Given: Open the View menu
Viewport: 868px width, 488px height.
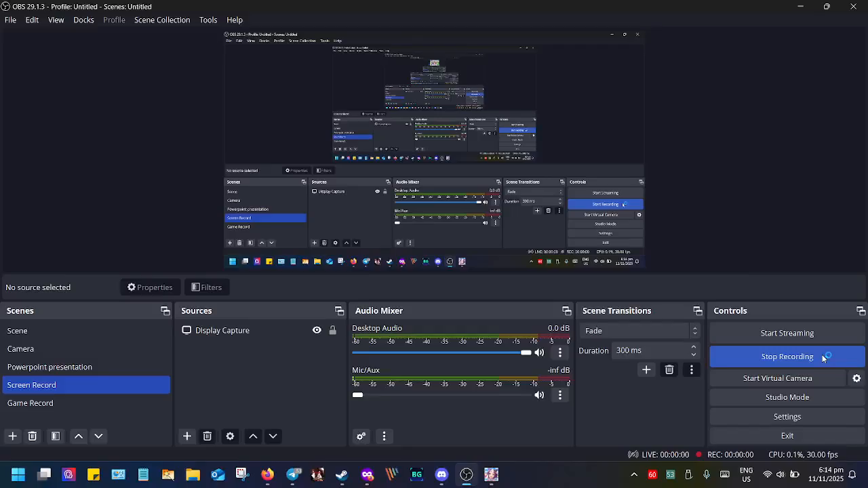Looking at the screenshot, I should pyautogui.click(x=56, y=20).
